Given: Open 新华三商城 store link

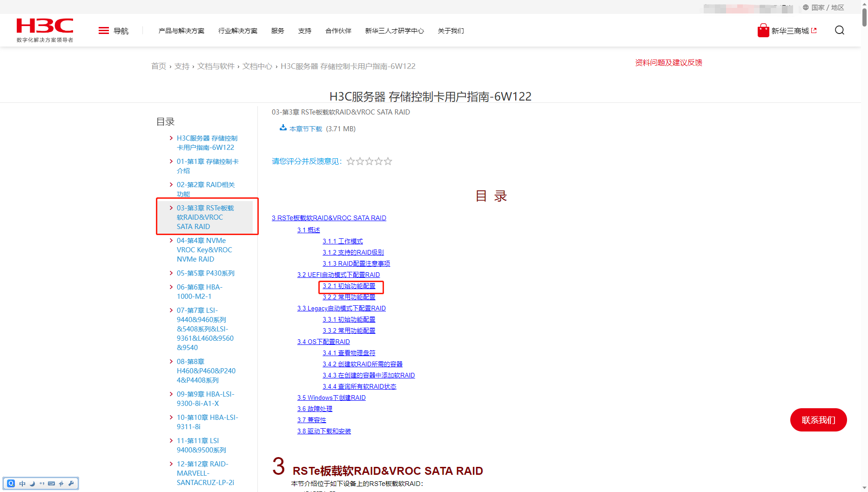Looking at the screenshot, I should coord(790,31).
